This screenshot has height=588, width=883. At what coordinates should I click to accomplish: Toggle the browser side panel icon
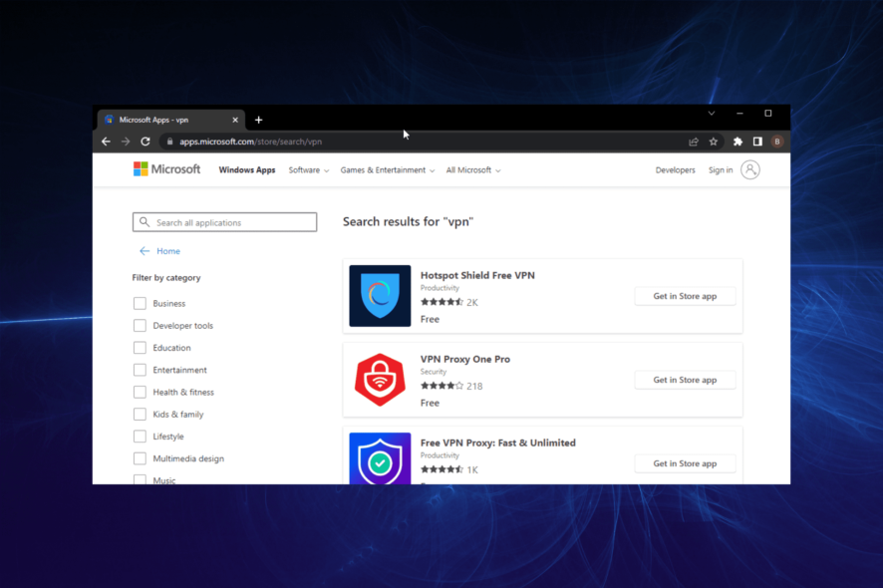tap(757, 142)
